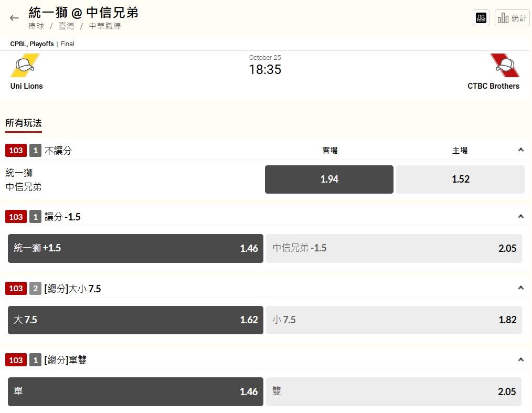Open the live scoreboard icon
Viewport: 532px width, 413px height.
click(x=481, y=18)
